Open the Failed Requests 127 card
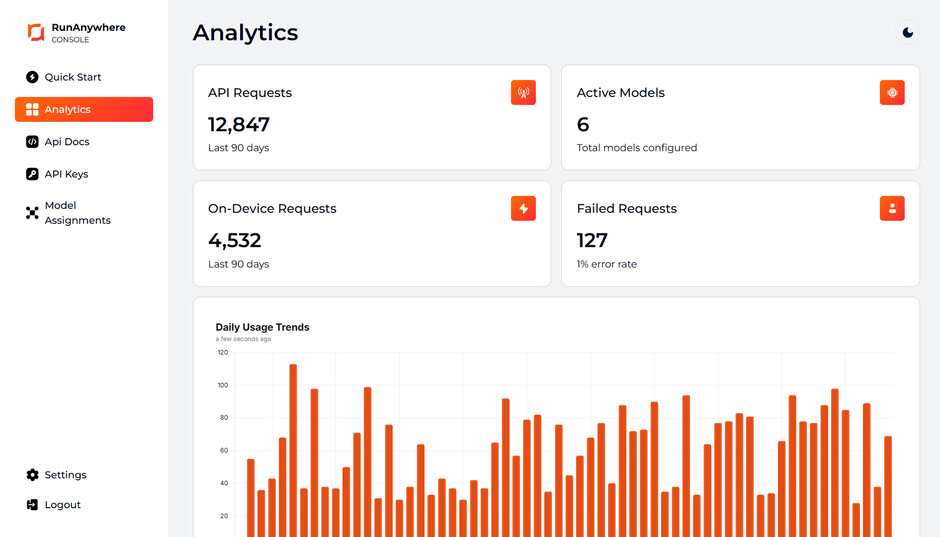This screenshot has height=537, width=940. (x=740, y=234)
